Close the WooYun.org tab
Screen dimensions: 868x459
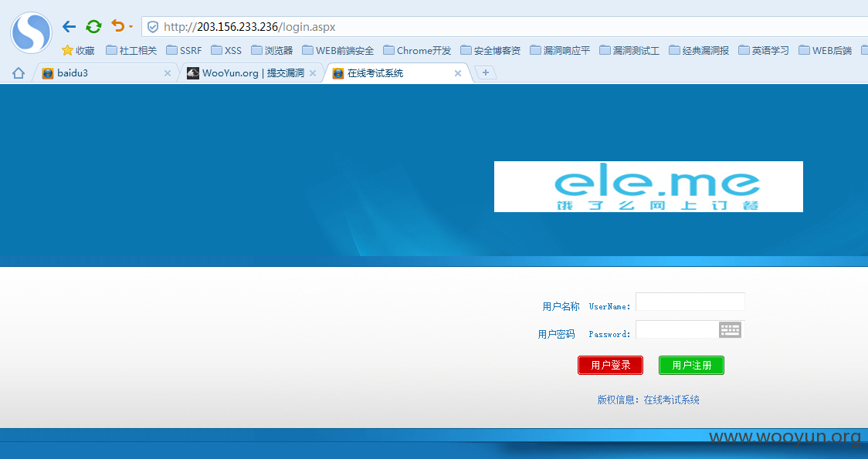(313, 73)
